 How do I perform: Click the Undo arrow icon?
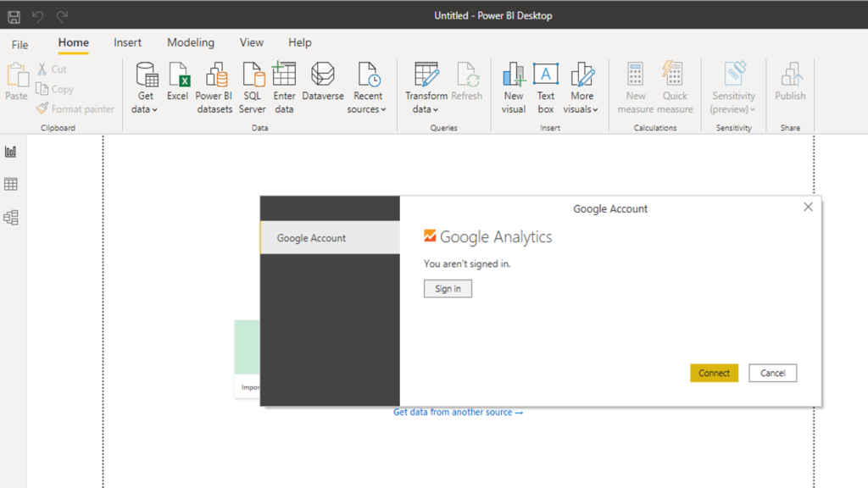tap(37, 17)
